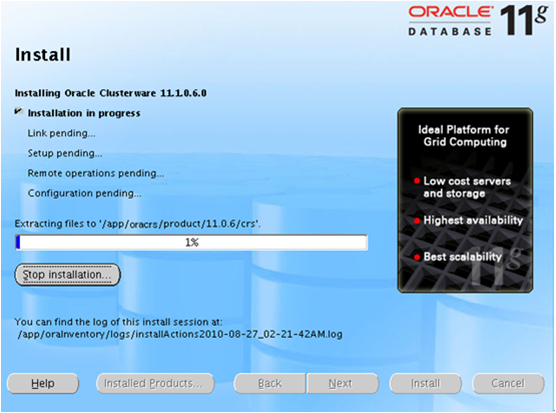Click 'Installing Oracle Clusterware 11.1.0.6.0' heading

click(111, 93)
